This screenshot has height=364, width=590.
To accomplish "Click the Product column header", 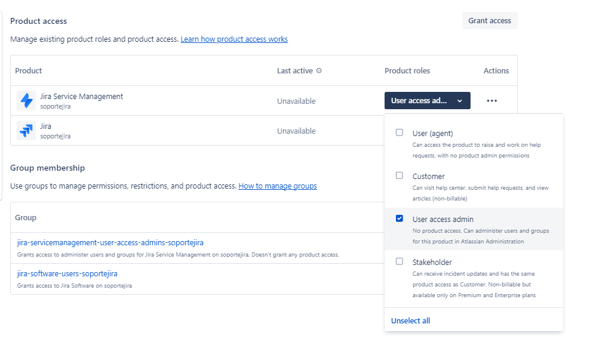I will coord(29,70).
